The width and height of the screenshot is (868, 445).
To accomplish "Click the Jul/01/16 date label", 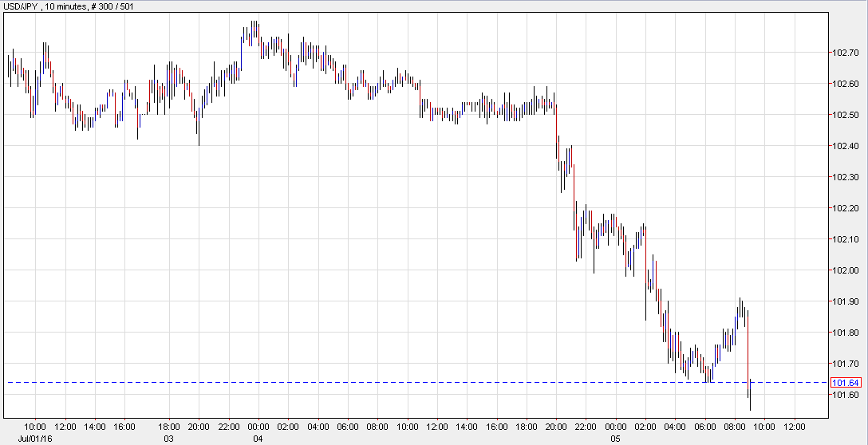I will click(x=36, y=439).
